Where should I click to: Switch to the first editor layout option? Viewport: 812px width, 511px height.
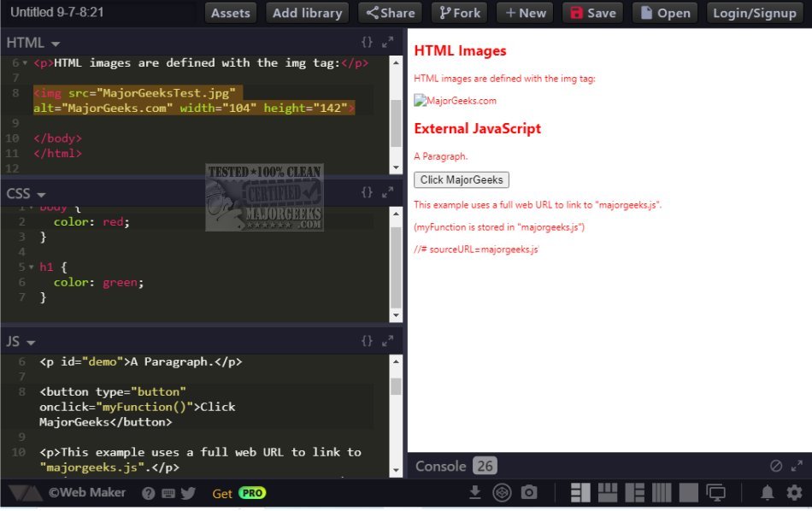580,492
